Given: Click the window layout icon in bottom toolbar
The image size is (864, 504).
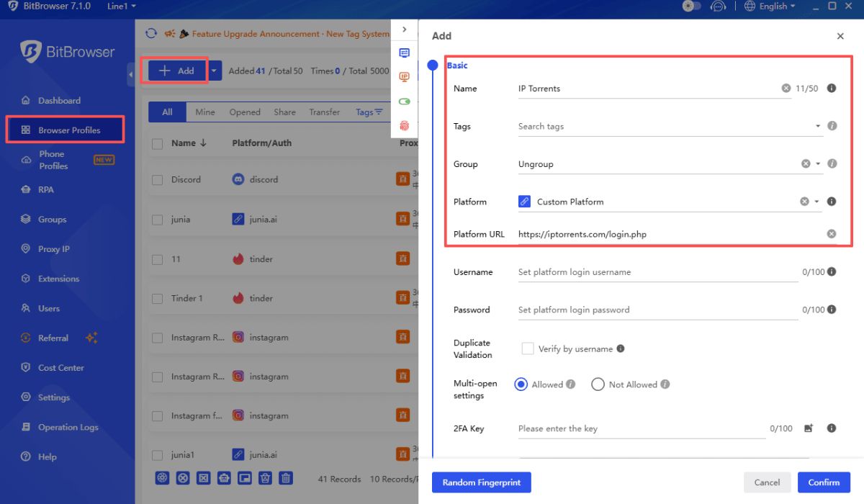Looking at the screenshot, I should click(245, 477).
